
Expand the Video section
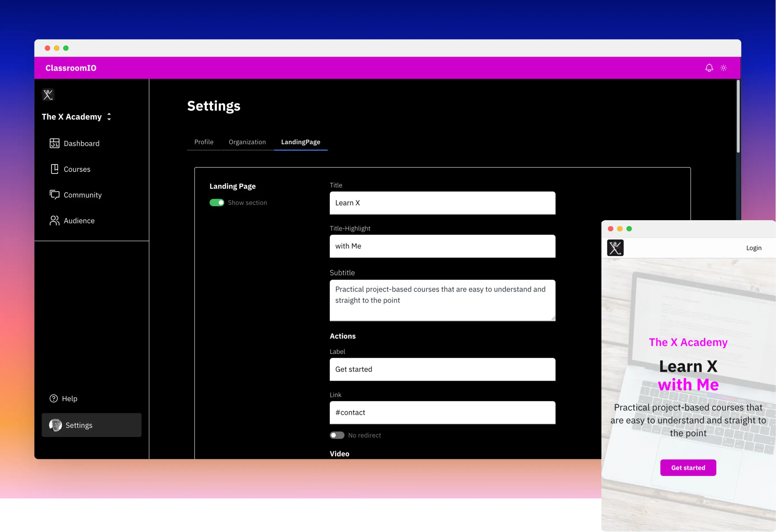(339, 454)
